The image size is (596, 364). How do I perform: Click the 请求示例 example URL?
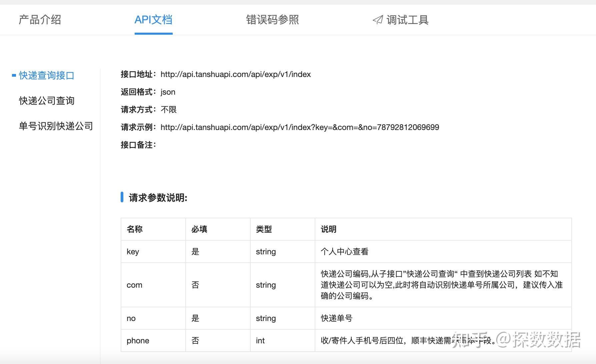pyautogui.click(x=300, y=127)
